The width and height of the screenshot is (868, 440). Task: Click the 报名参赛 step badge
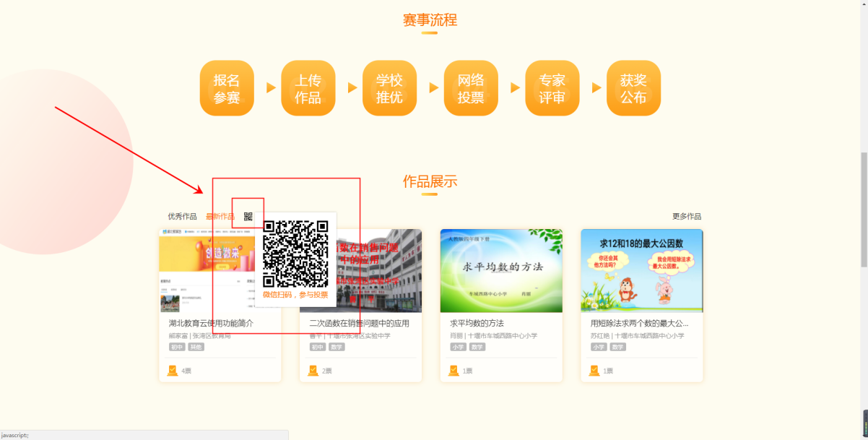227,88
